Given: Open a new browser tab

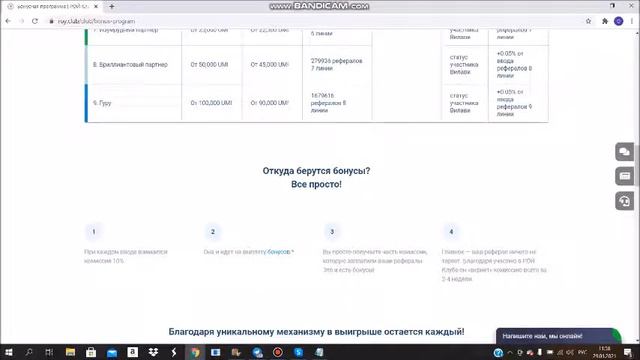Looking at the screenshot, I should pyautogui.click(x=111, y=7).
